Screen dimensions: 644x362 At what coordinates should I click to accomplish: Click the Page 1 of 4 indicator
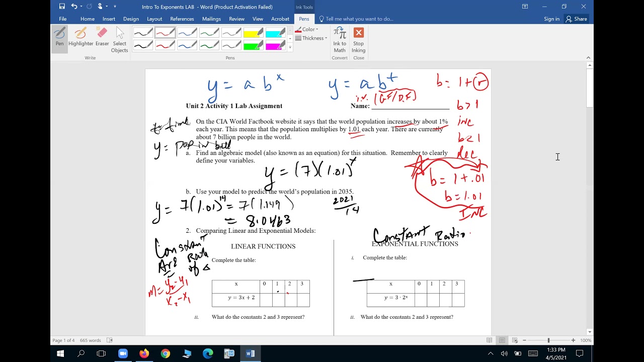(63, 340)
